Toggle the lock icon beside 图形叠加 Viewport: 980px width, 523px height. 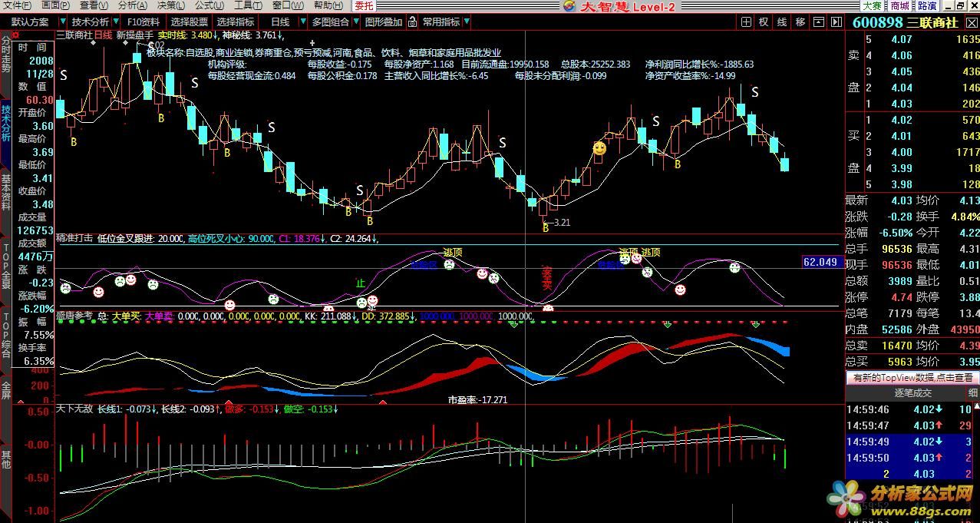pos(411,22)
